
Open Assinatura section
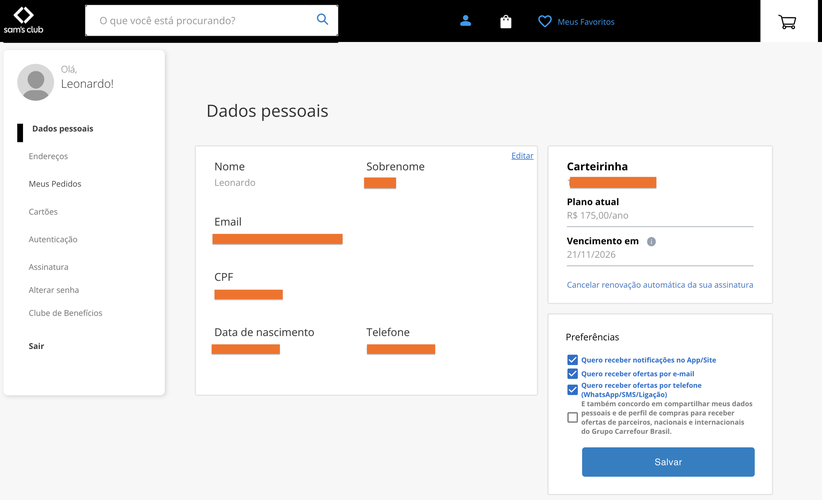(x=48, y=267)
